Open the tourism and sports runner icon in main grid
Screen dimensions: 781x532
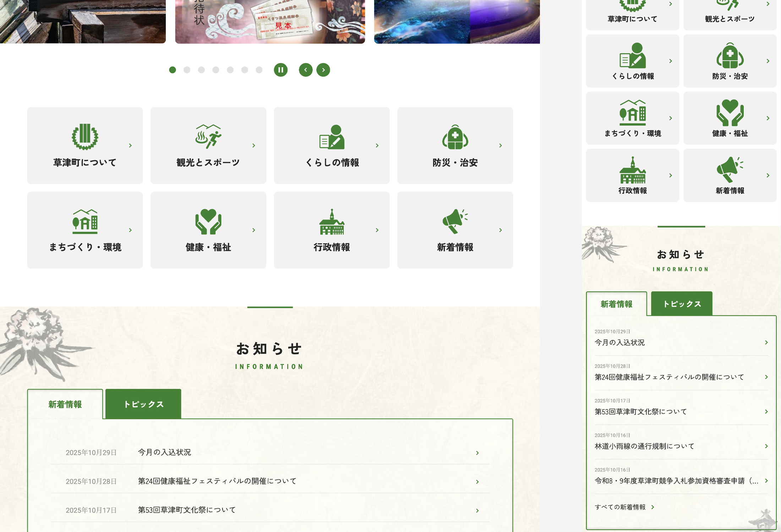208,137
